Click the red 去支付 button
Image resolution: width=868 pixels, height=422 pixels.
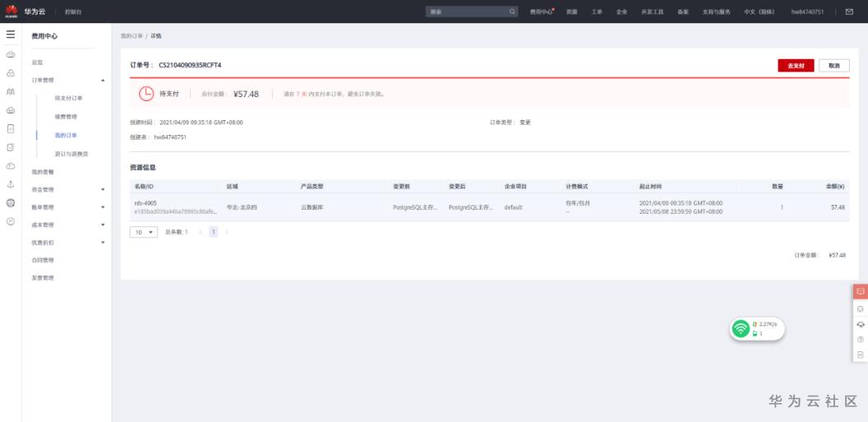coord(796,65)
